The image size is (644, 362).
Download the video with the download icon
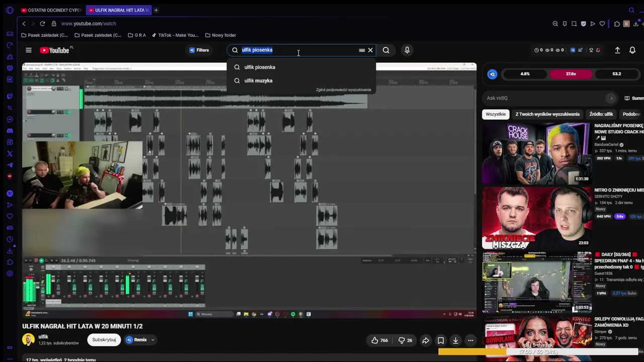455,340
